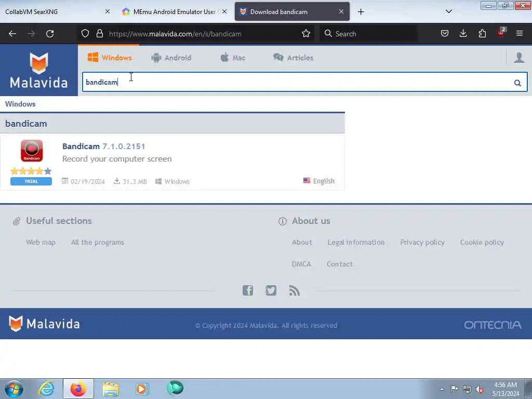Launch Internet Explorer from taskbar
Image resolution: width=532 pixels, height=399 pixels.
(x=46, y=389)
